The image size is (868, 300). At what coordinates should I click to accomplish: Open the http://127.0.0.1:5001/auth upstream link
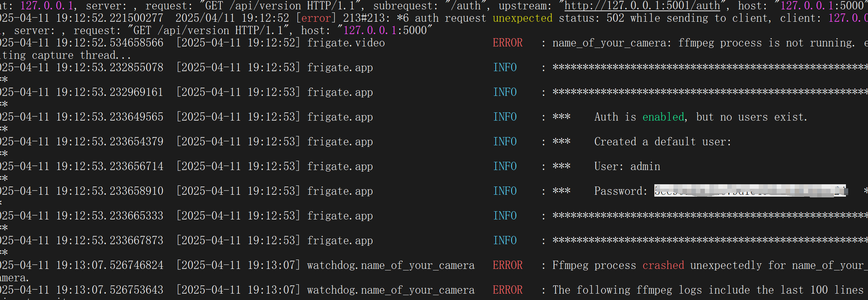642,6
